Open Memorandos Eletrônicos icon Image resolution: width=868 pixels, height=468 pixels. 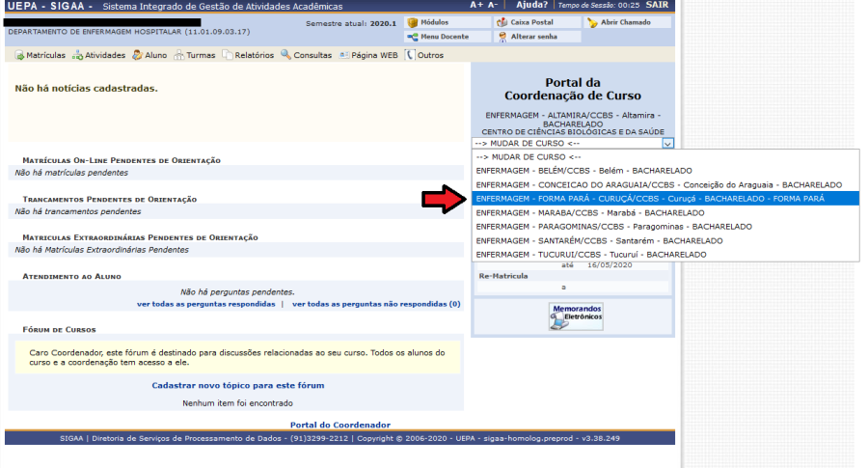(x=577, y=314)
